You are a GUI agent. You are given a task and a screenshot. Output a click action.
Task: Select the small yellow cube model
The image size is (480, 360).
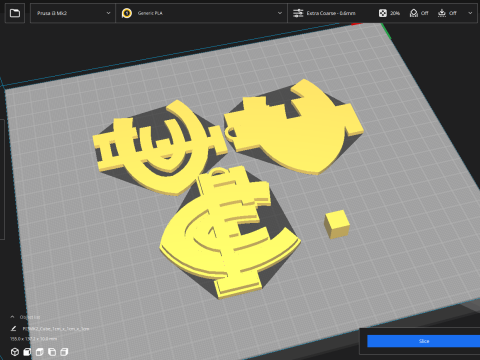[x=337, y=224]
